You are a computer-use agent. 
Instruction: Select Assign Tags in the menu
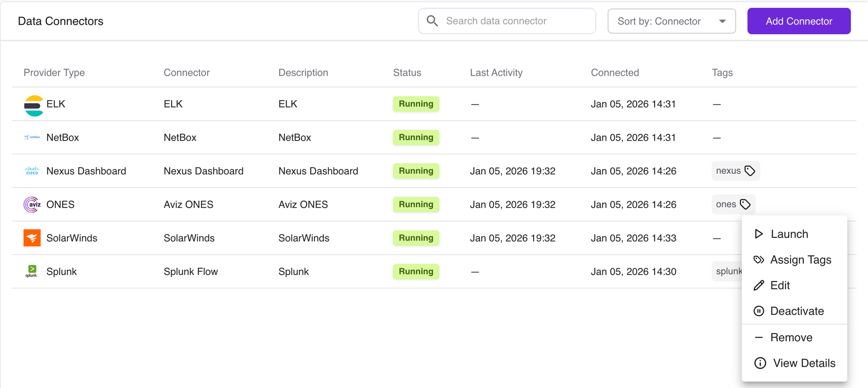pos(800,260)
